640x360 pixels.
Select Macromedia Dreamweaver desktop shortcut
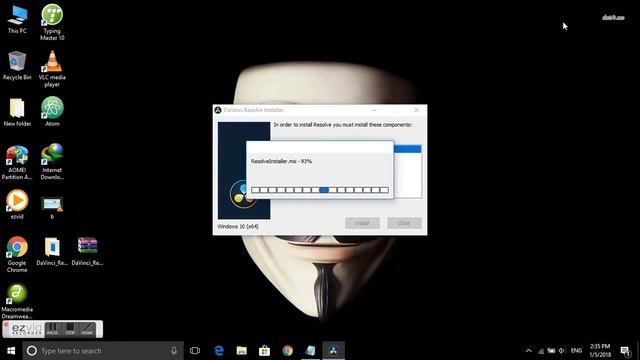17,301
